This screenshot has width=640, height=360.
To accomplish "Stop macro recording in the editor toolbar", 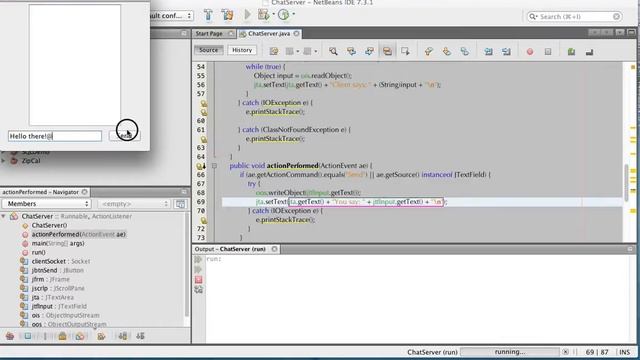I will click(x=548, y=51).
